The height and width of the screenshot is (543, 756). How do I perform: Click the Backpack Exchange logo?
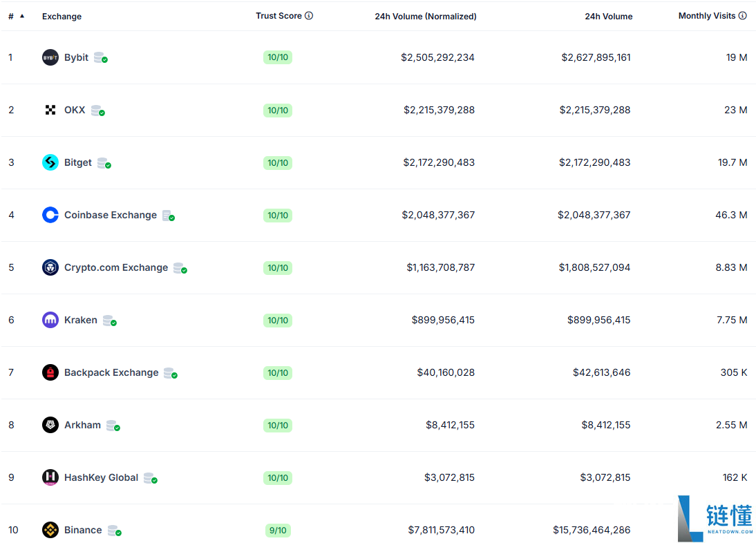point(50,372)
